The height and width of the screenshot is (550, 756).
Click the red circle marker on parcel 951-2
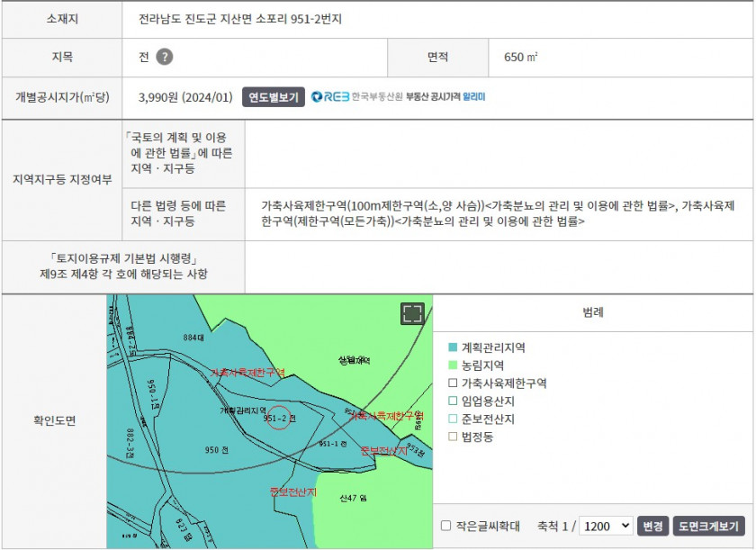tap(280, 418)
